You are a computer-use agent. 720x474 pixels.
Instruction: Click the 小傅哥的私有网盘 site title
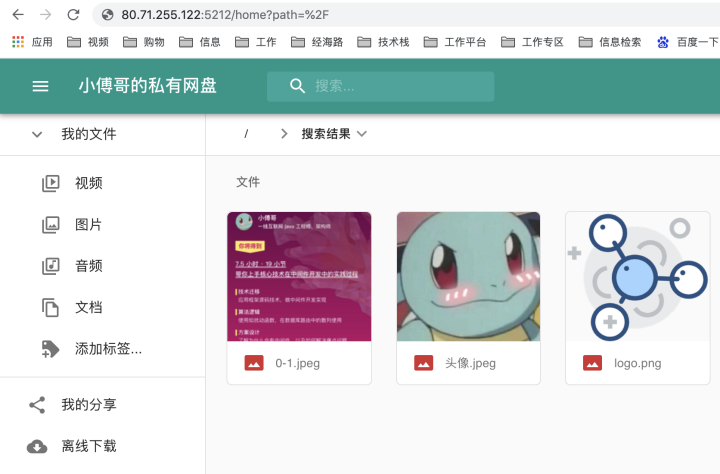point(147,86)
